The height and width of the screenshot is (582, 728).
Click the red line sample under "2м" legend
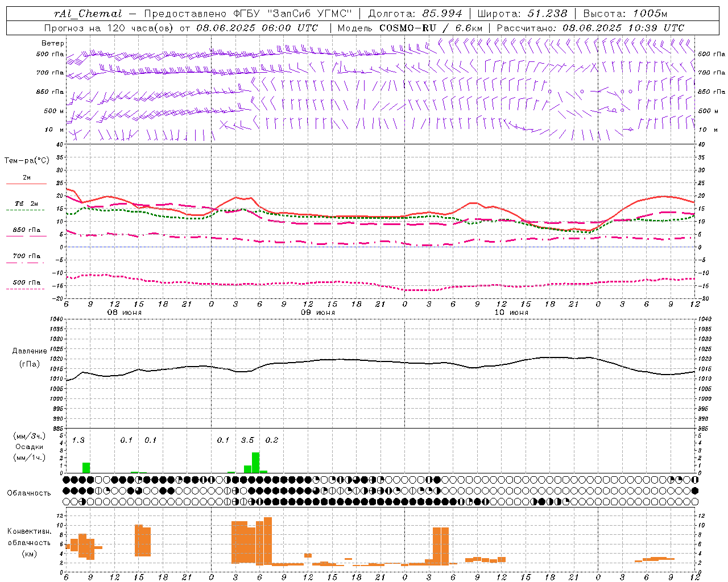(x=26, y=184)
